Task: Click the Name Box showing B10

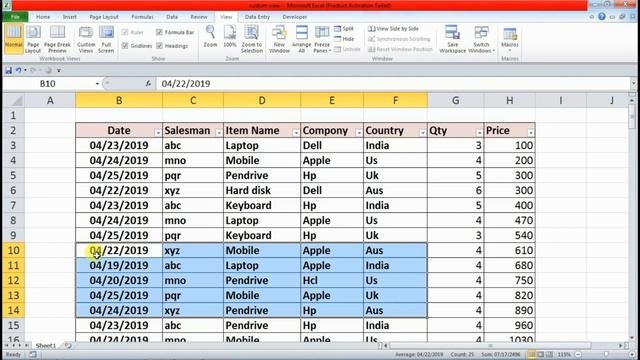Action: pyautogui.click(x=49, y=84)
